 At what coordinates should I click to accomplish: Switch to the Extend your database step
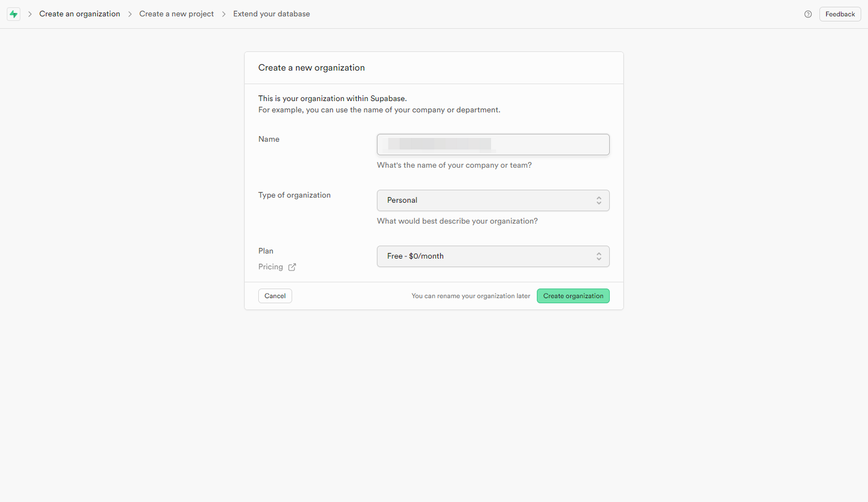pos(271,14)
